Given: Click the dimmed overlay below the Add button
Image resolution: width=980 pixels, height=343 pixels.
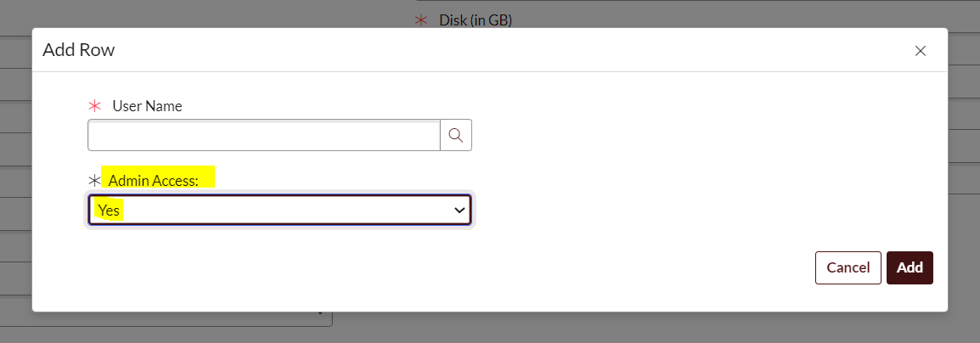Looking at the screenshot, I should [x=910, y=328].
